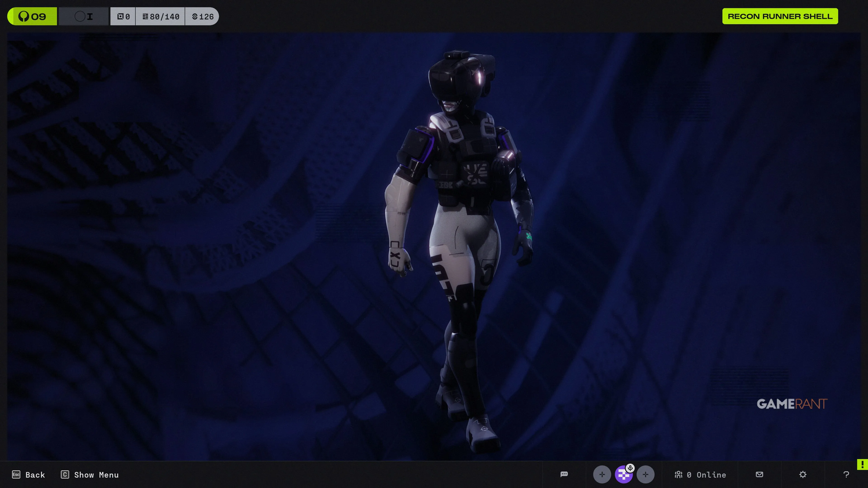Toggle the microphone badge on avatar
The height and width of the screenshot is (488, 868).
click(630, 468)
